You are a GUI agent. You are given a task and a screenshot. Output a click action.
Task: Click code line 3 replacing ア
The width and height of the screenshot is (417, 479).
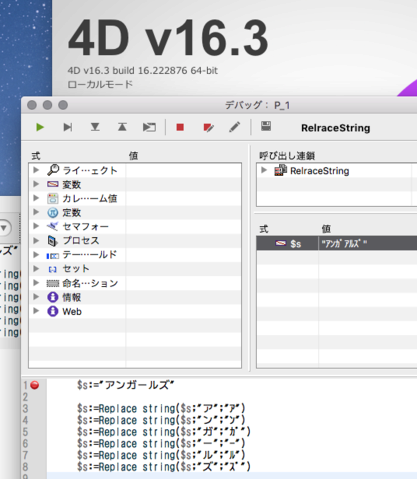point(161,409)
